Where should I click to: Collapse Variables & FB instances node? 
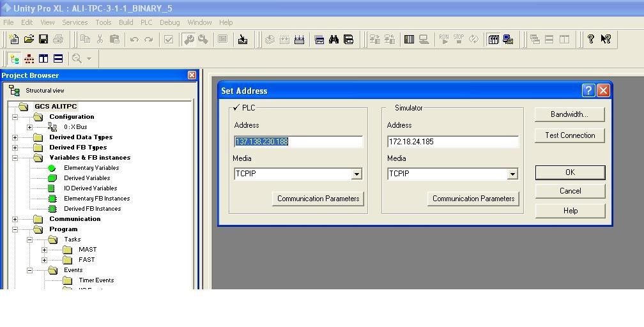pyautogui.click(x=15, y=158)
